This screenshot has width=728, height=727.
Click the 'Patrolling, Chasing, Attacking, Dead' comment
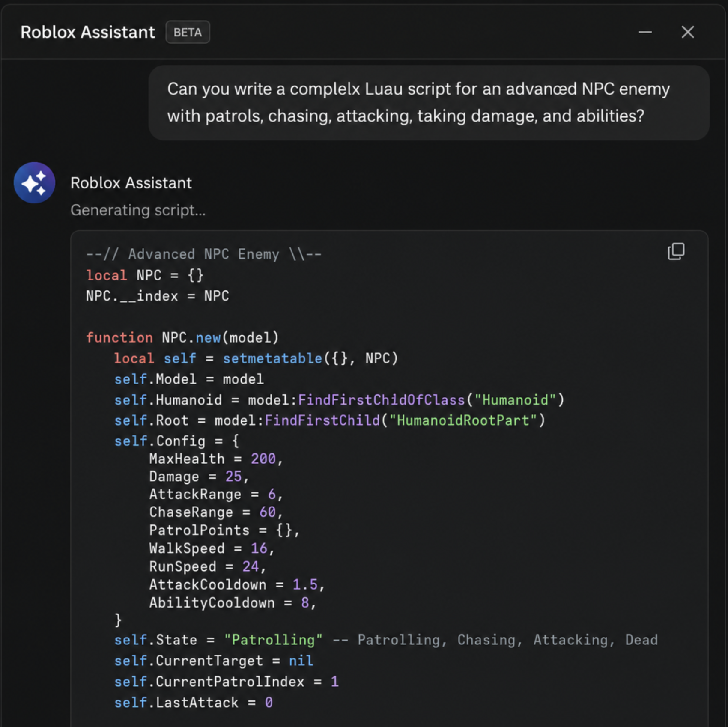(495, 640)
